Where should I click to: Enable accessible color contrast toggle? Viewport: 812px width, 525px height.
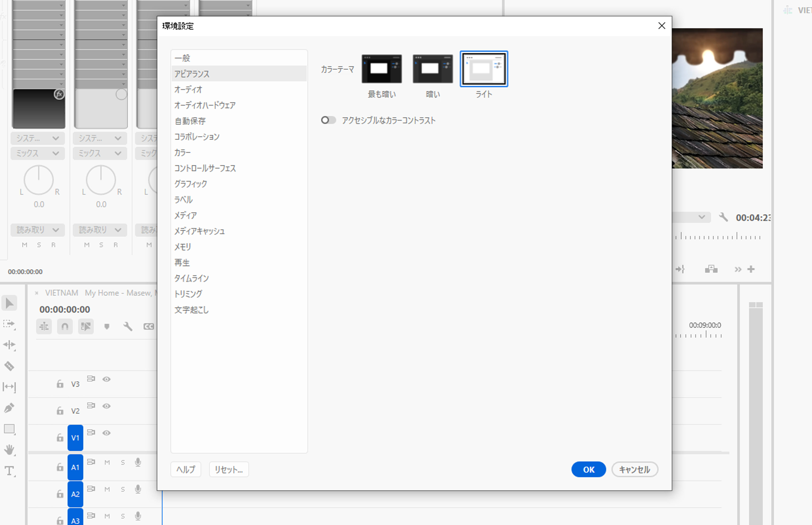[328, 120]
